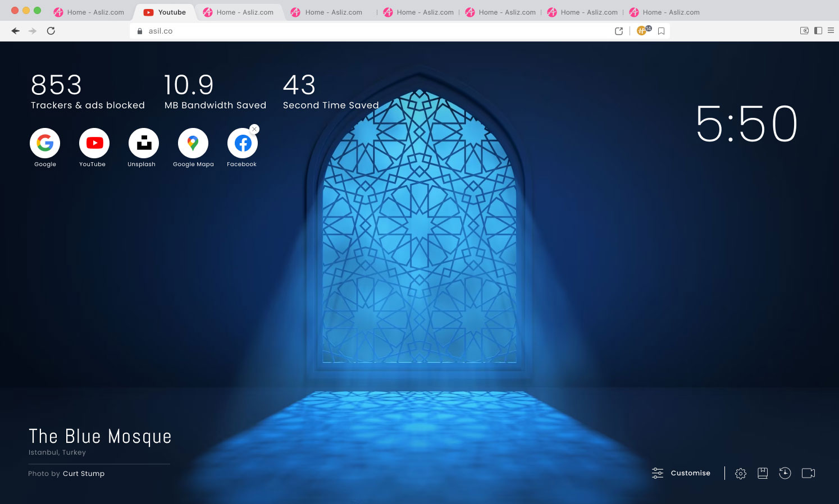Click the Curt Stump photographer link
The height and width of the screenshot is (504, 839).
84,474
